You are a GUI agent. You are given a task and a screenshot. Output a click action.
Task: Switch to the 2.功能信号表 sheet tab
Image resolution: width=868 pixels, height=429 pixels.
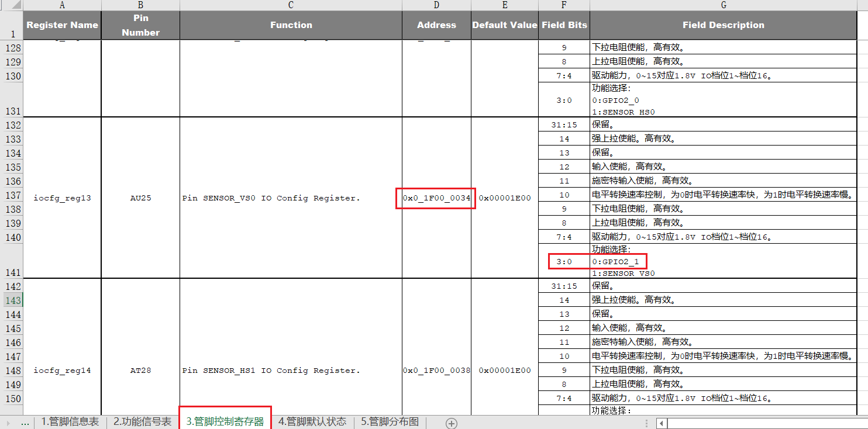pyautogui.click(x=143, y=422)
